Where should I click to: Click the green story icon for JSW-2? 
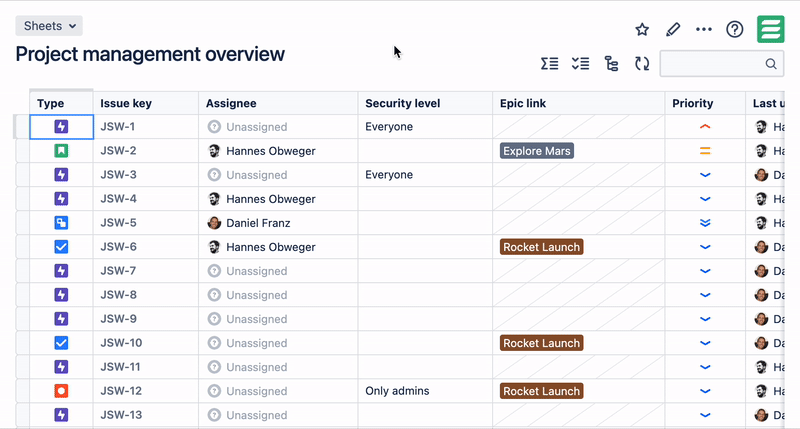coord(61,150)
